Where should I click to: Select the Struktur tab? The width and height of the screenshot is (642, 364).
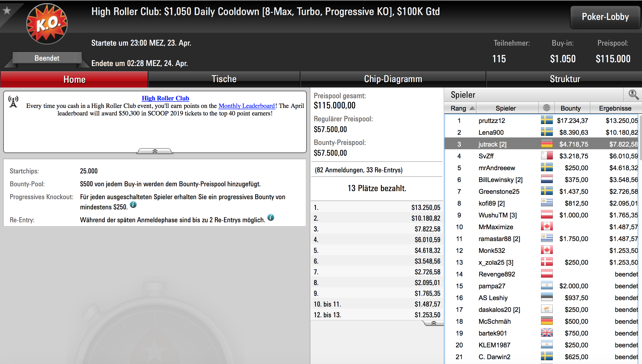click(x=565, y=79)
